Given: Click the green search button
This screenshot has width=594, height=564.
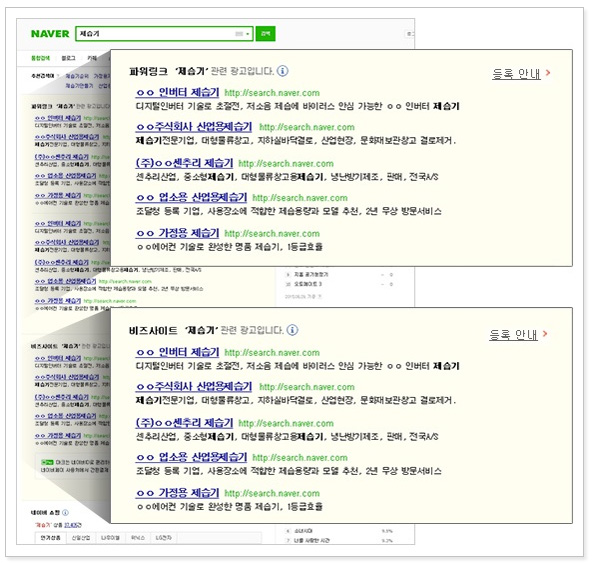Looking at the screenshot, I should click(x=265, y=34).
